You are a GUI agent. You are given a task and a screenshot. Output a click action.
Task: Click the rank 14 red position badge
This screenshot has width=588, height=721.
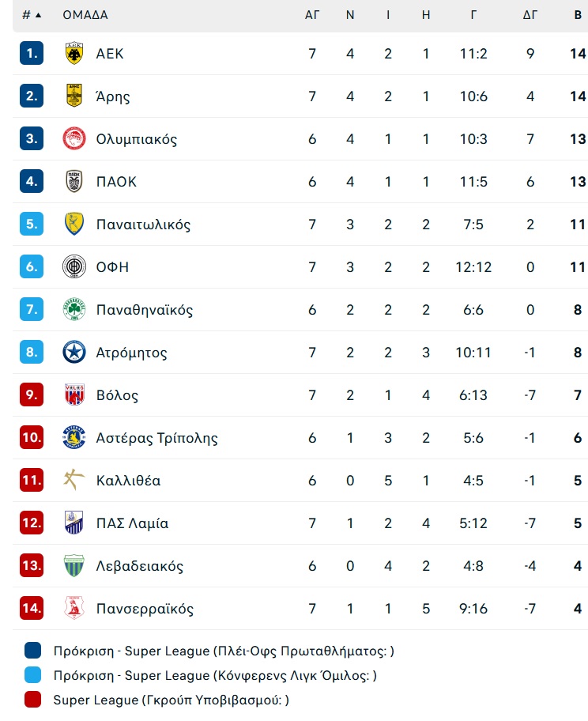point(32,608)
